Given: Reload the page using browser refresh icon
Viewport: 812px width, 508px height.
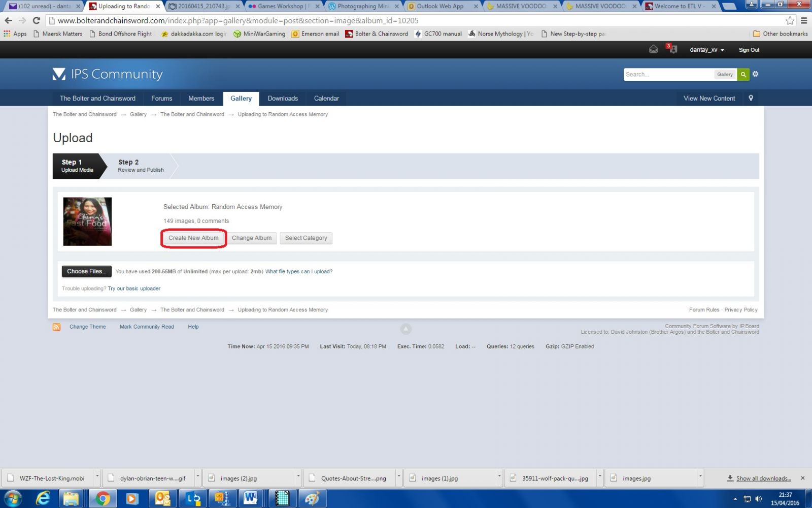Looking at the screenshot, I should coord(36,21).
